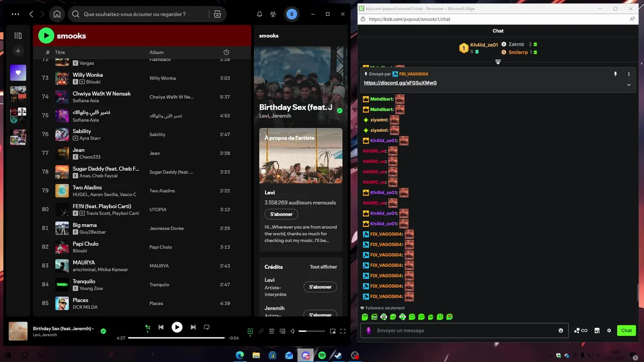Mute Spotify with the speaker icon
This screenshot has height=362, width=644.
click(293, 331)
